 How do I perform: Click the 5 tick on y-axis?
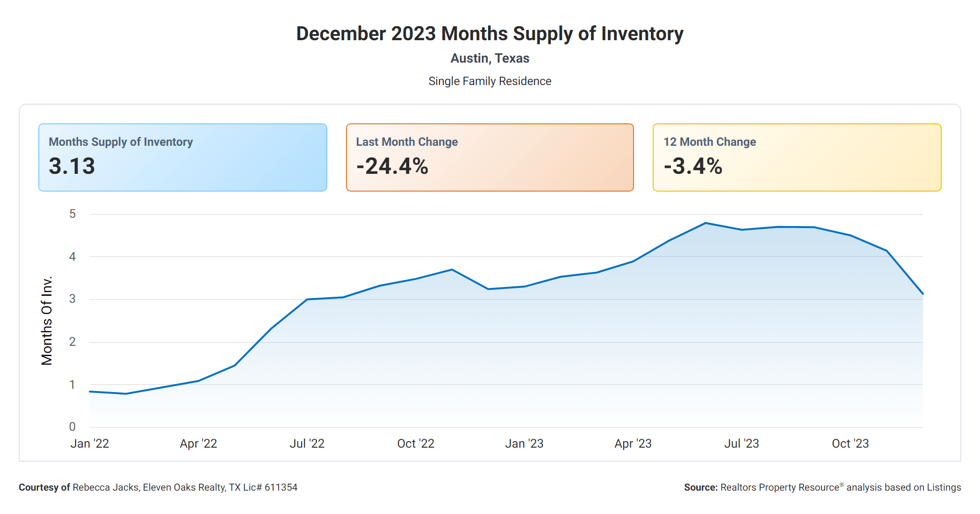[72, 214]
